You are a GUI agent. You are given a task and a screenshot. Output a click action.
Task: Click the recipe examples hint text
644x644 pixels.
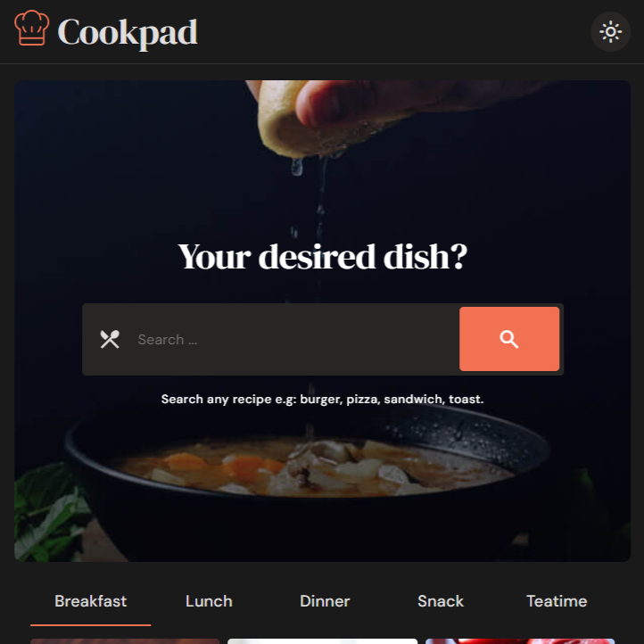[x=322, y=399]
